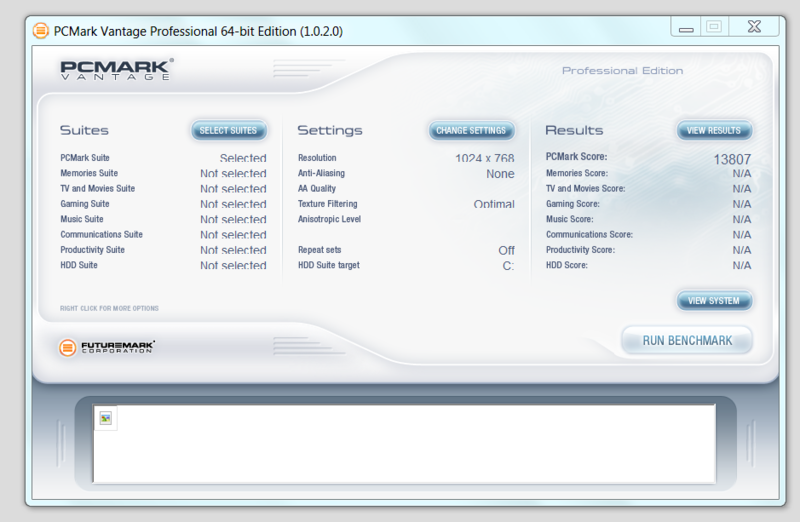
Task: Close the PCMark Vantage window
Action: point(754,27)
